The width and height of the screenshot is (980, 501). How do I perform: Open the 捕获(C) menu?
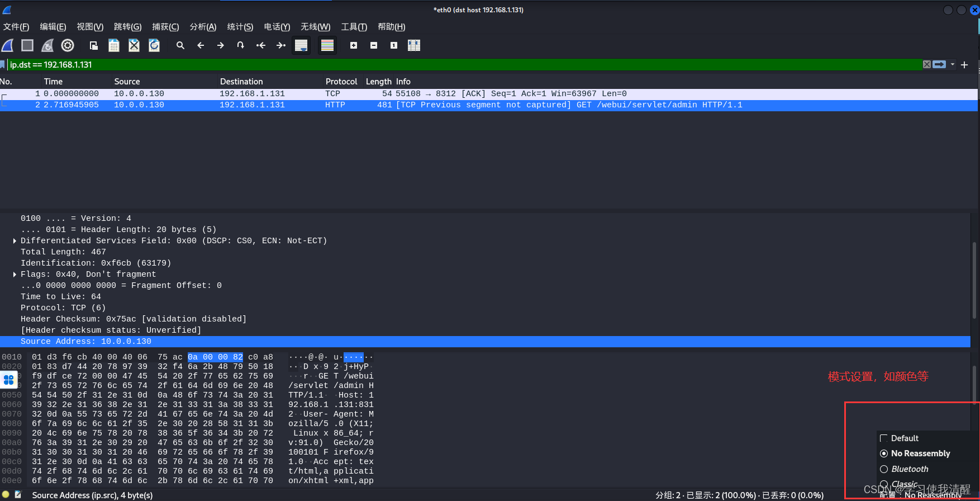tap(165, 27)
